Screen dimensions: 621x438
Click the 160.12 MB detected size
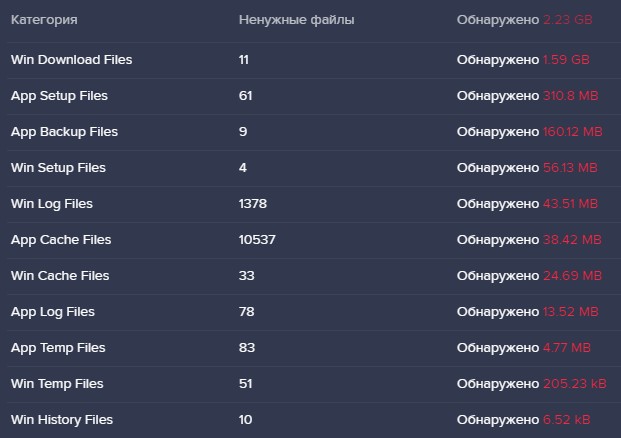pyautogui.click(x=573, y=132)
